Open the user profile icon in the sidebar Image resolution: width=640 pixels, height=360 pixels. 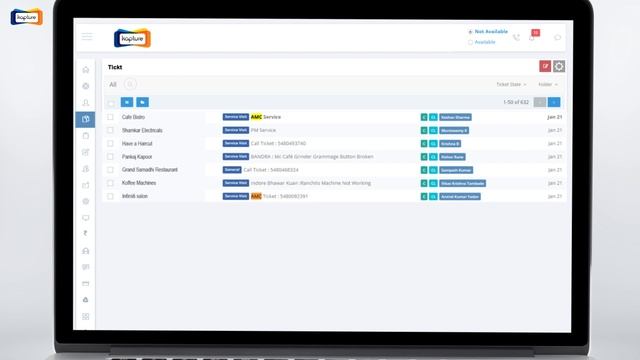(x=86, y=103)
